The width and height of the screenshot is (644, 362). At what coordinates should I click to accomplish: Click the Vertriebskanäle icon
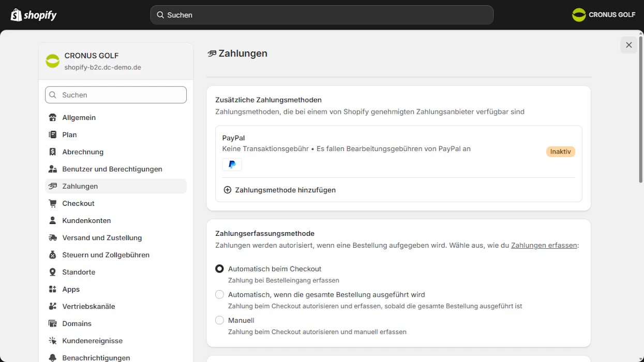[x=52, y=306]
